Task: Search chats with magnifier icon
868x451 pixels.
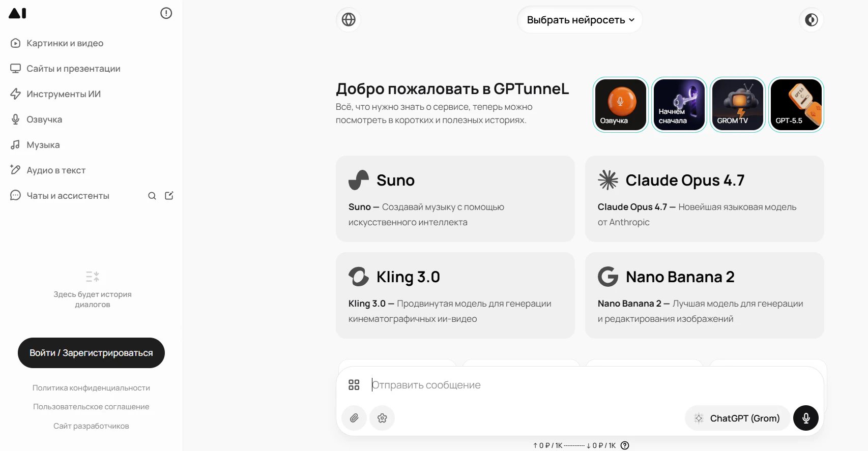Action: point(152,196)
